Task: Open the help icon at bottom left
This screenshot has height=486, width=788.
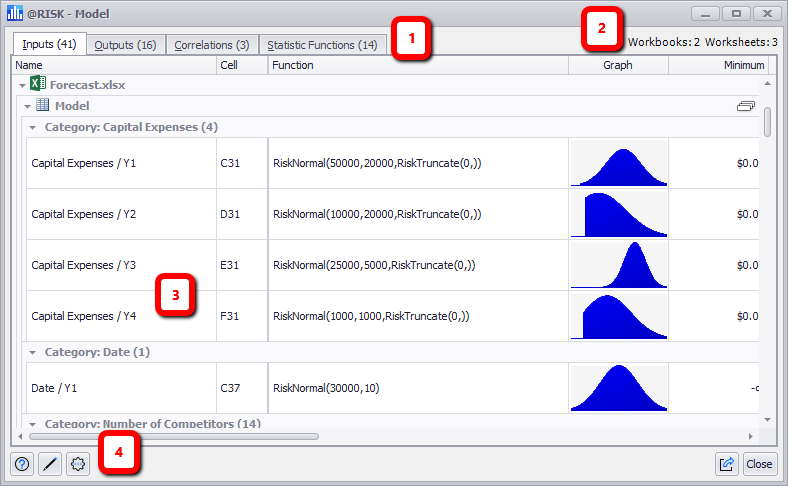Action: [x=22, y=464]
